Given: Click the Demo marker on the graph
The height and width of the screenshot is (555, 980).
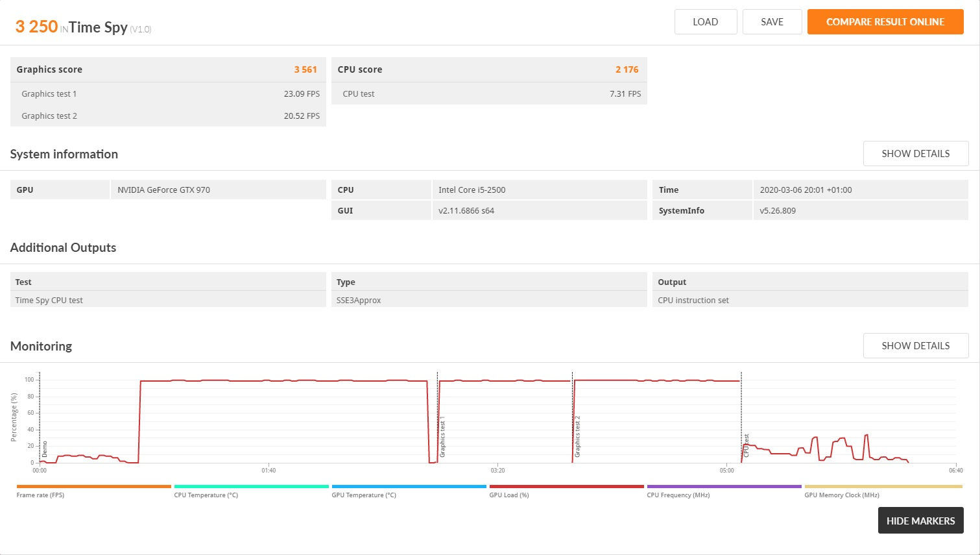Looking at the screenshot, I should click(45, 448).
